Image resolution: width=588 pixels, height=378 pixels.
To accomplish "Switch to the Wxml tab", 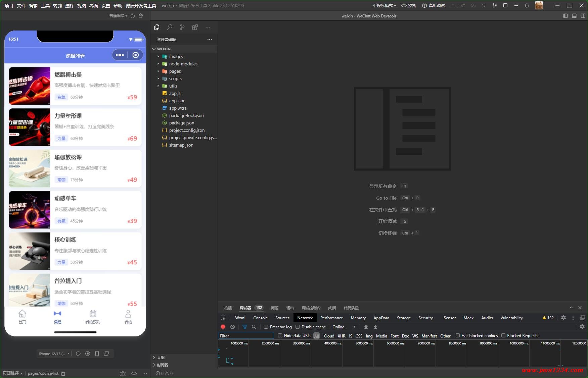I will 240,318.
